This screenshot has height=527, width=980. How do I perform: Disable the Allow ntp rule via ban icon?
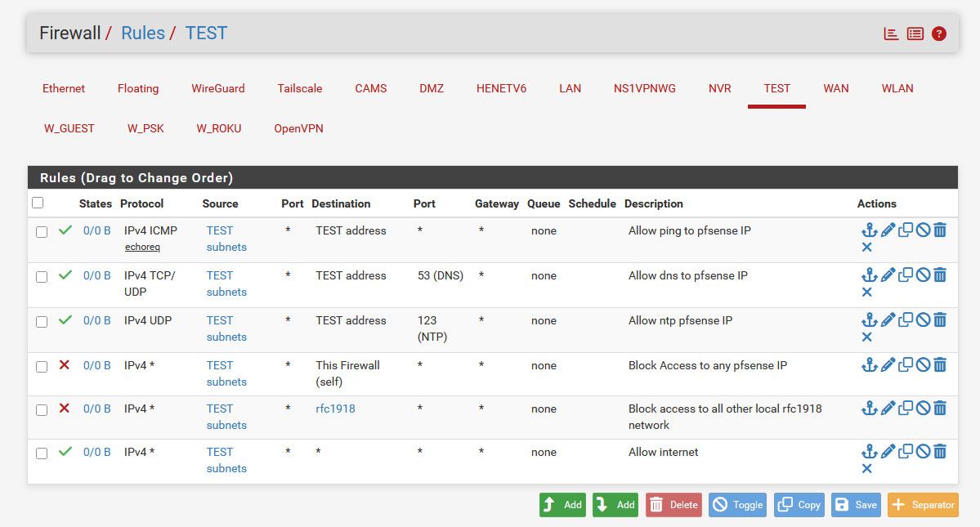point(923,320)
